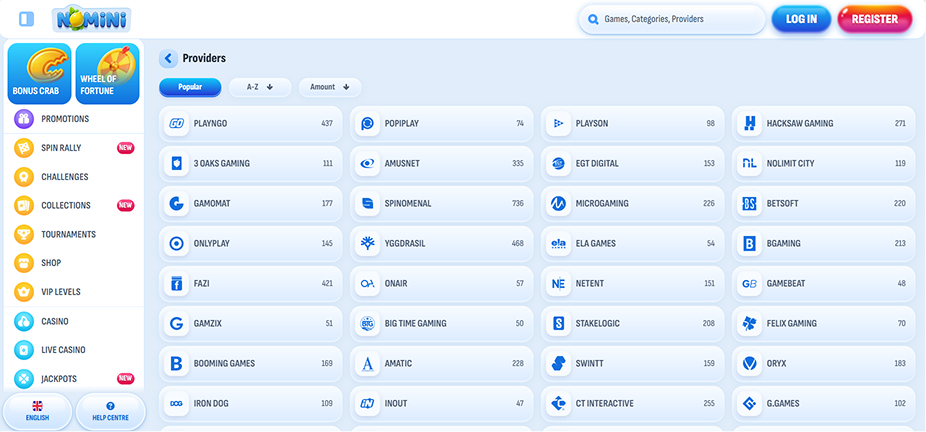Click the back arrow beside Providers
The width and height of the screenshot is (926, 432).
coord(168,59)
